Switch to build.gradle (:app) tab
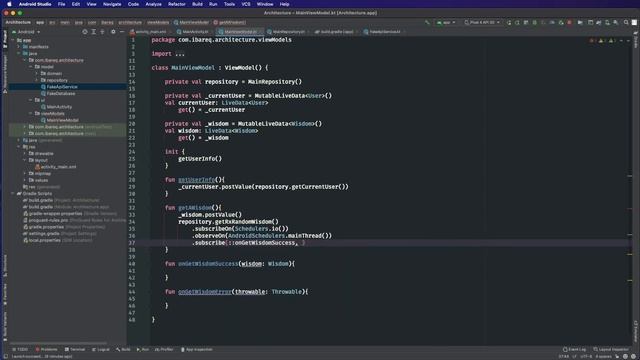This screenshot has width=640, height=360. 336,31
